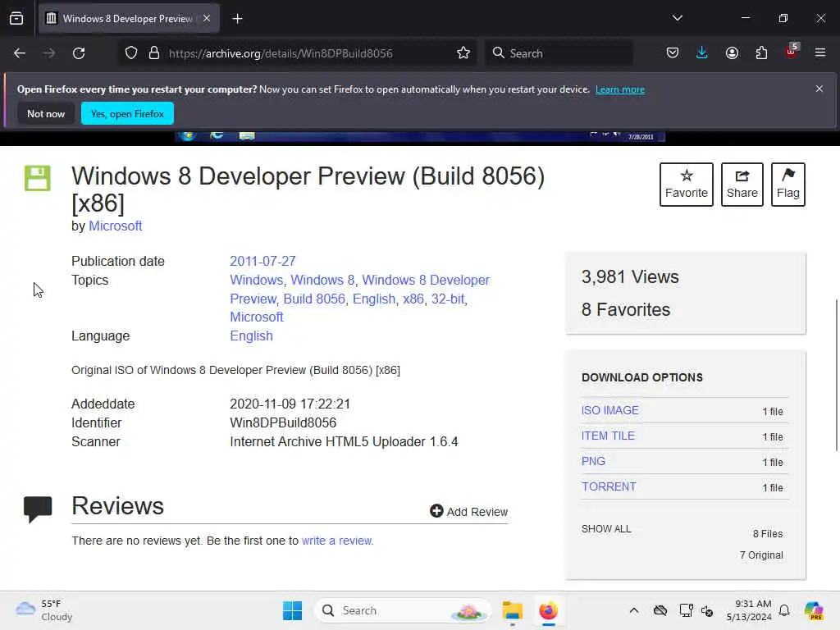The width and height of the screenshot is (840, 630).
Task: Add item to favorites with Favorite button
Action: [x=687, y=185]
